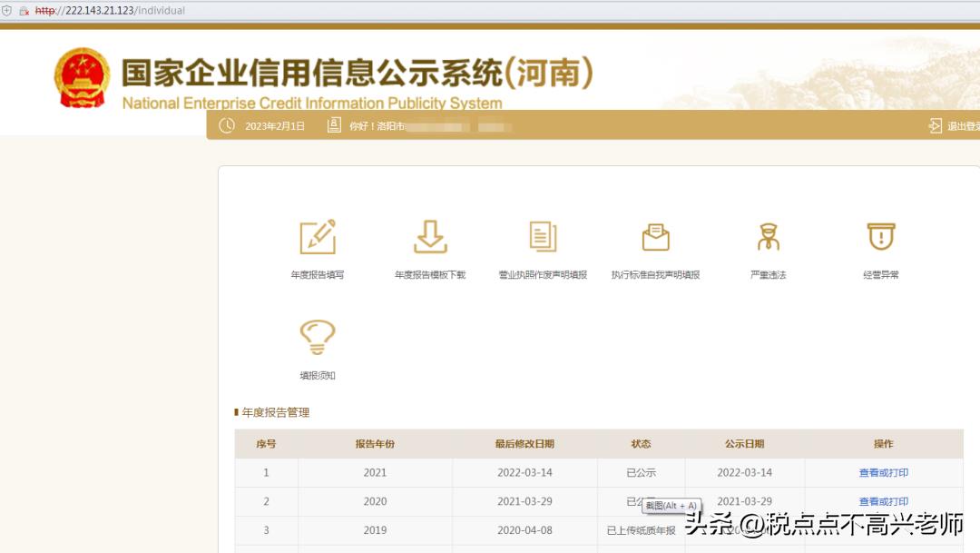Click 查看或打印 for the 2020 report
This screenshot has height=553, width=980.
click(x=883, y=502)
